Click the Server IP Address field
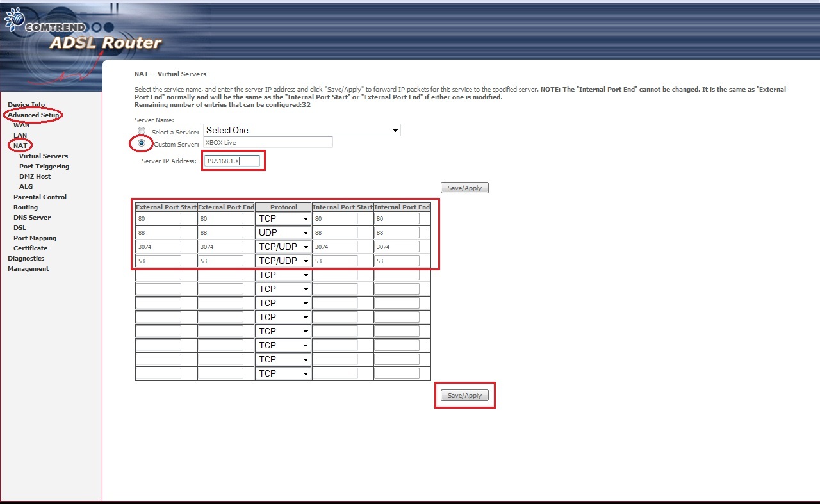 [233, 161]
